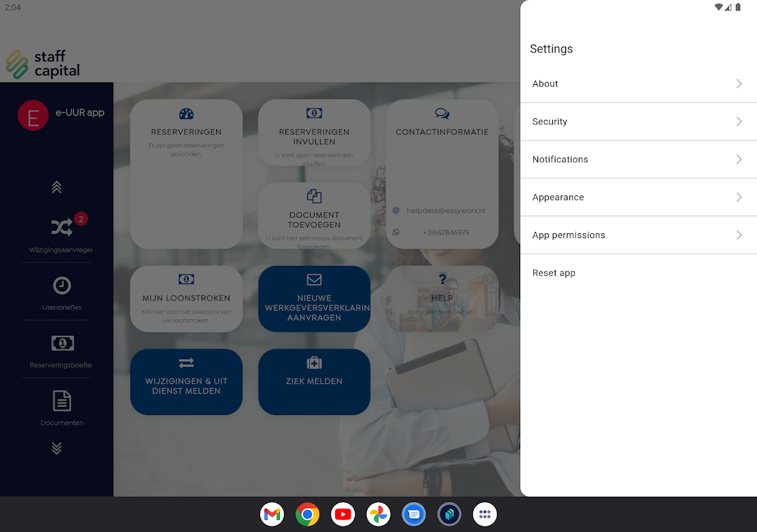
Task: Click the Contactinformatie chat bubbles icon
Action: (442, 114)
